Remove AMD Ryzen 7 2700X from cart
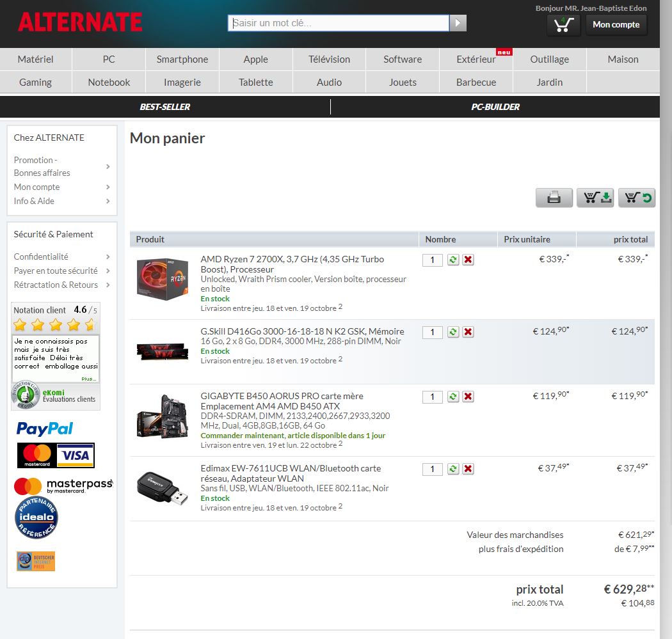672x639 pixels. click(468, 260)
